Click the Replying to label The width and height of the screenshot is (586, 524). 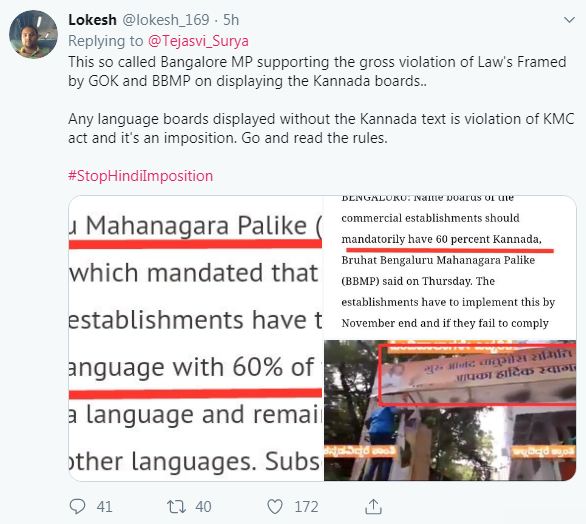(x=106, y=41)
